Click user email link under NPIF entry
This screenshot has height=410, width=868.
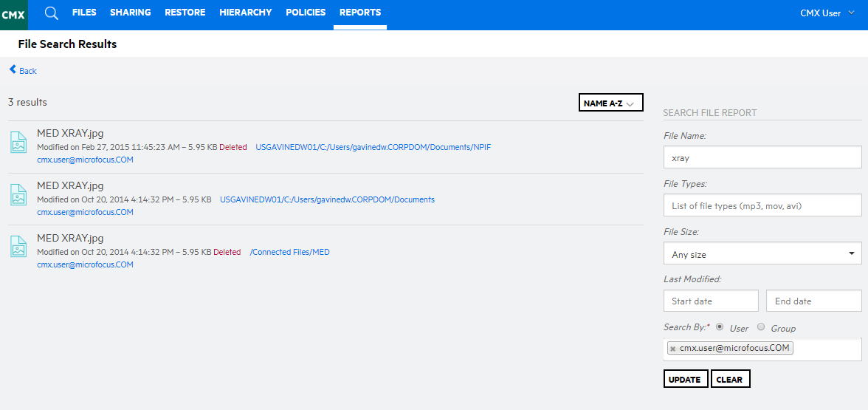click(x=86, y=160)
